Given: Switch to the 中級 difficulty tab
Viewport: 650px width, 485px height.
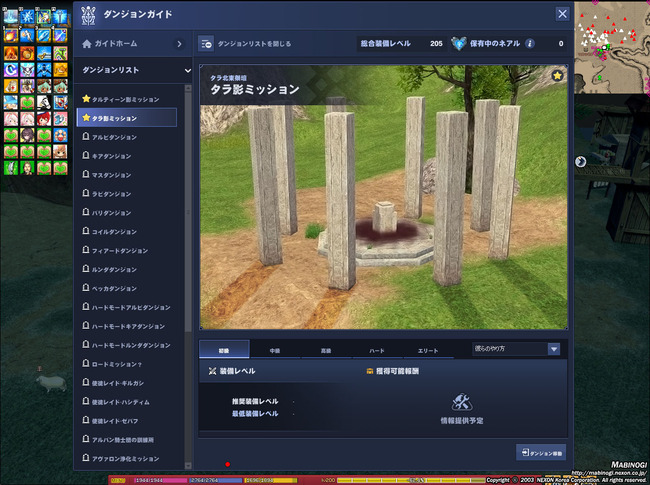Looking at the screenshot, I should coord(275,350).
